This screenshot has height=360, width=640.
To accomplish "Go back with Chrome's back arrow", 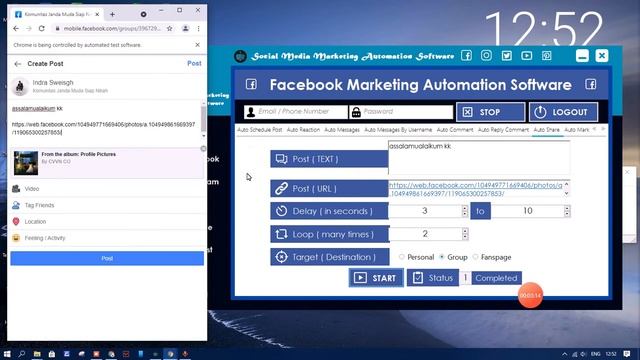I will (16, 29).
